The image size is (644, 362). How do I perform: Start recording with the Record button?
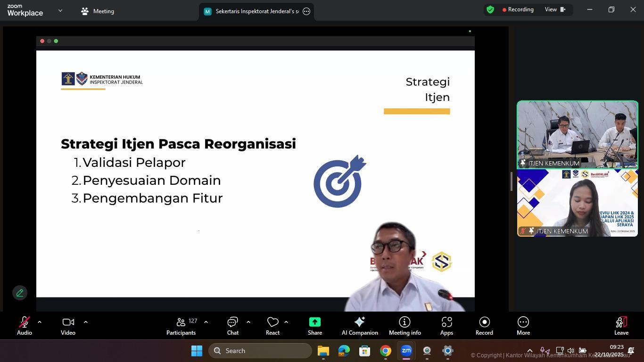click(484, 326)
